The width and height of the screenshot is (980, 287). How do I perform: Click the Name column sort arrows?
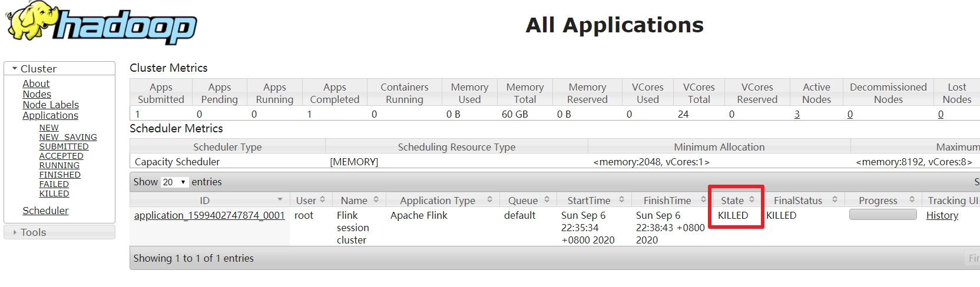point(376,200)
